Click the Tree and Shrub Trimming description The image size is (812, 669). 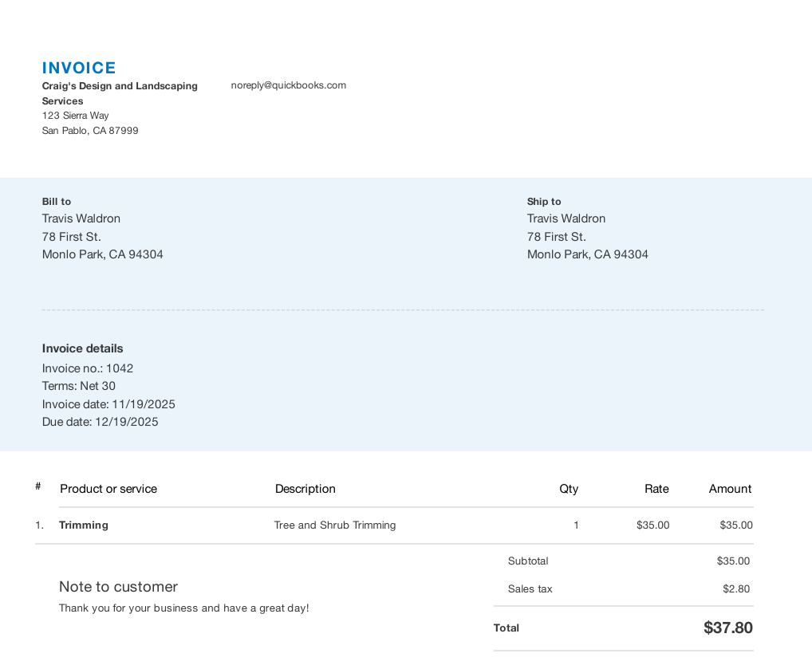coord(334,525)
